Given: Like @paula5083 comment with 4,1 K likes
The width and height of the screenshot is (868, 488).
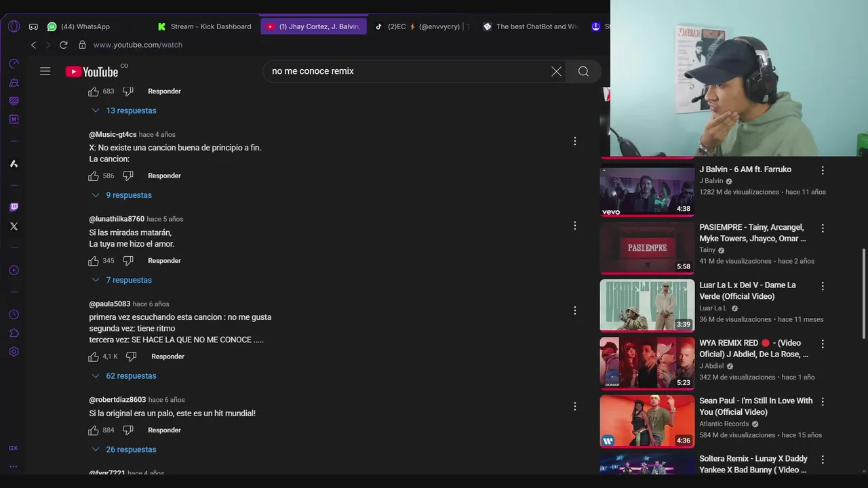Looking at the screenshot, I should click(94, 356).
